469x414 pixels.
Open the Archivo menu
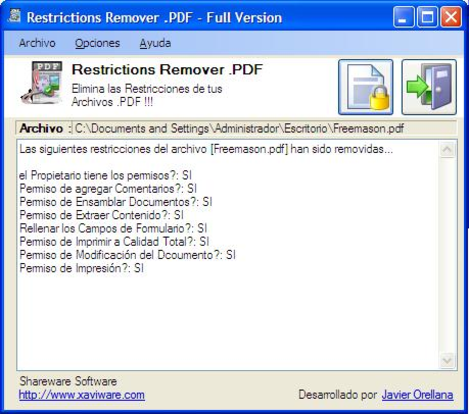pyautogui.click(x=37, y=43)
